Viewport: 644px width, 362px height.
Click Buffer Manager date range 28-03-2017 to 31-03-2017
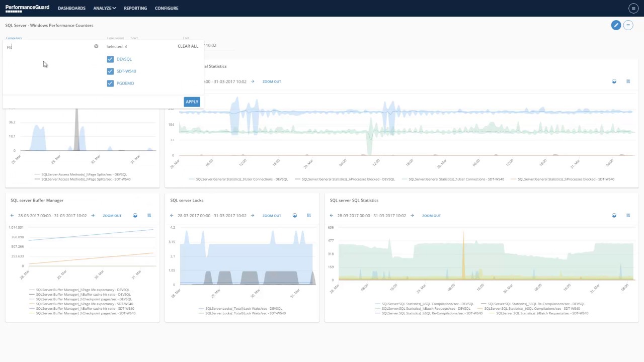click(x=52, y=216)
